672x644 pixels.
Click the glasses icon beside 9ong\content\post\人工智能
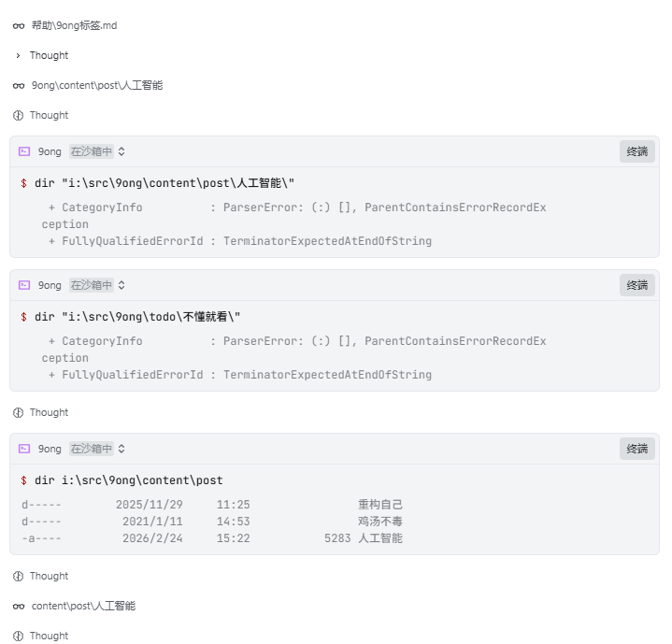pos(19,86)
